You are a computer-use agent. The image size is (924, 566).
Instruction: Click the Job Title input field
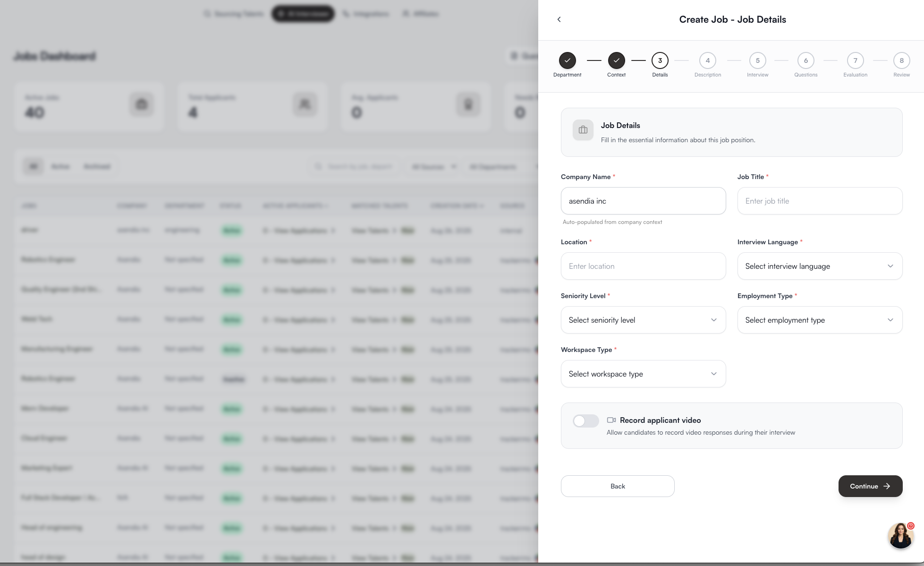[x=820, y=201]
